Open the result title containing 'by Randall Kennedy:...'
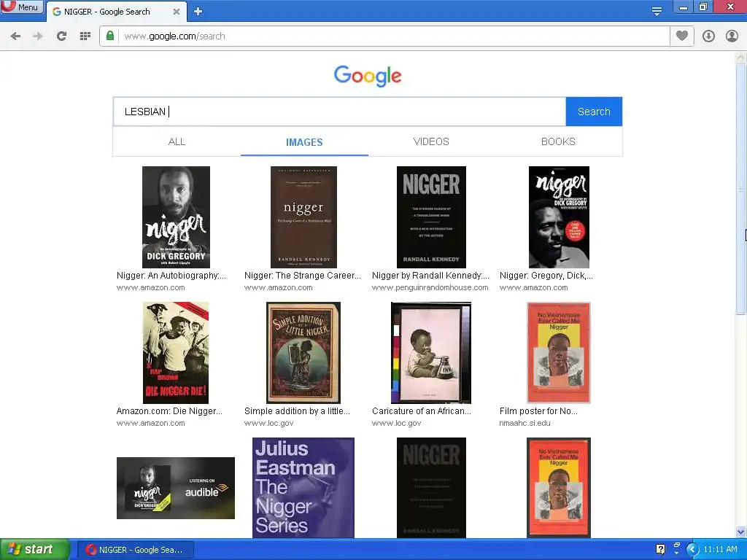Image resolution: width=747 pixels, height=560 pixels. (430, 275)
